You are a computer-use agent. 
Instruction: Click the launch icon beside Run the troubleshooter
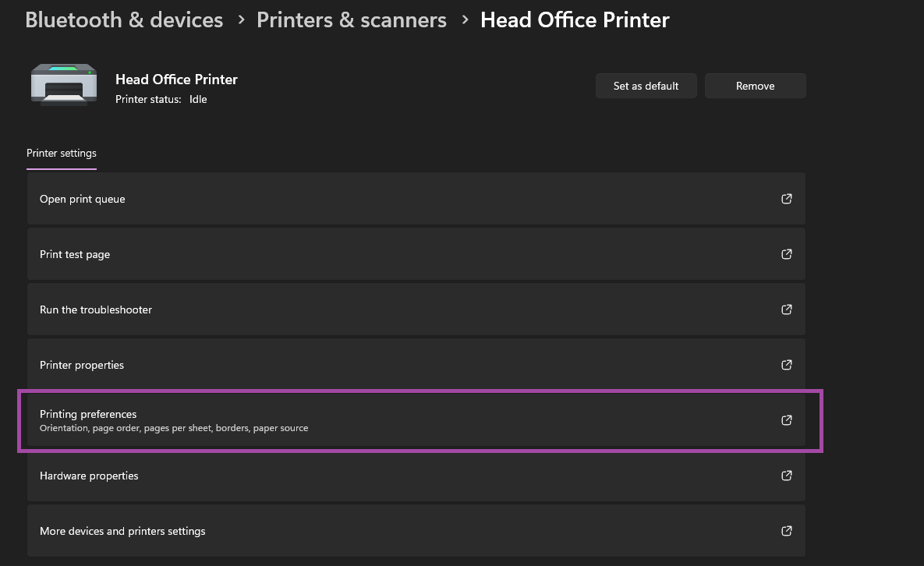tap(786, 310)
